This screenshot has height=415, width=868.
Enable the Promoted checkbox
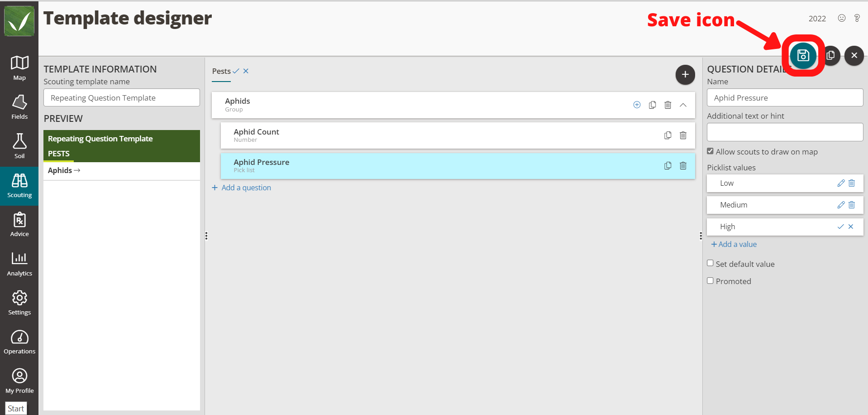[x=710, y=280]
